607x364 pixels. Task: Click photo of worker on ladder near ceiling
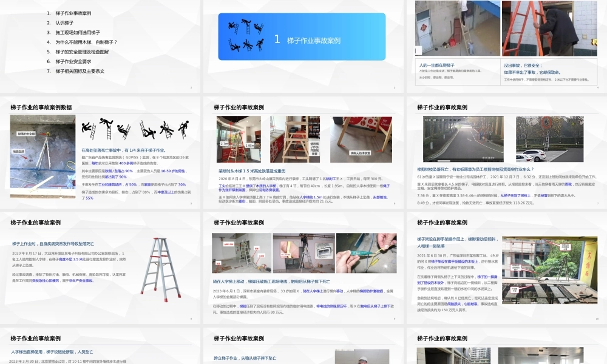click(x=304, y=253)
